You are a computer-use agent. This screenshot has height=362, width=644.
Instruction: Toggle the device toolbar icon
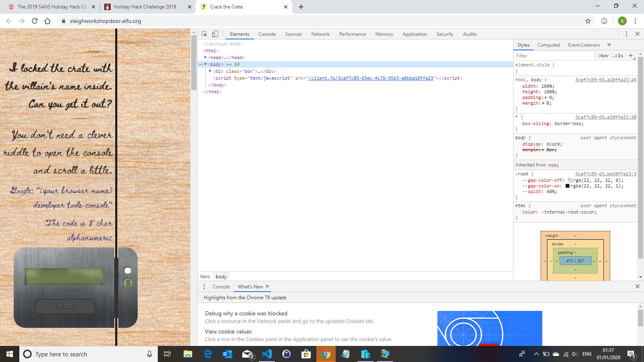[x=215, y=34]
